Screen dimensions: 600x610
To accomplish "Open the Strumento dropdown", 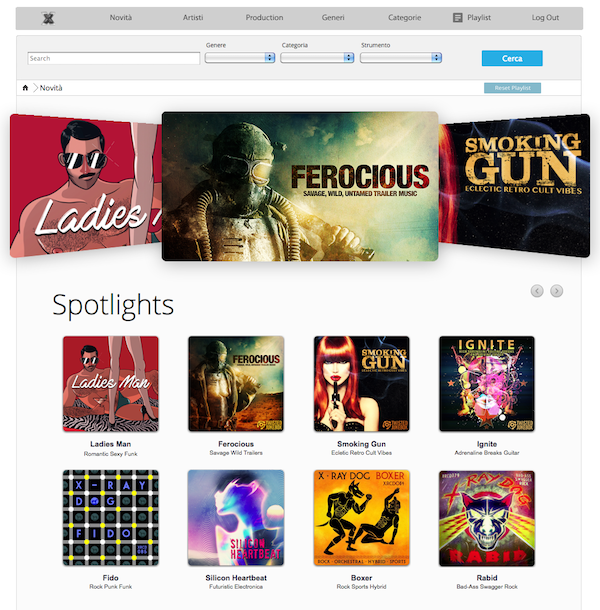I will click(401, 58).
